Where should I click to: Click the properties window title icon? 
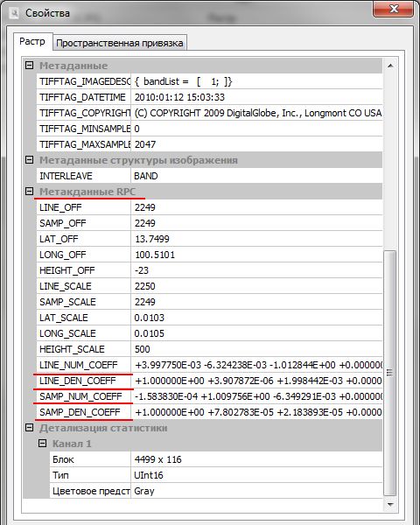[14, 13]
